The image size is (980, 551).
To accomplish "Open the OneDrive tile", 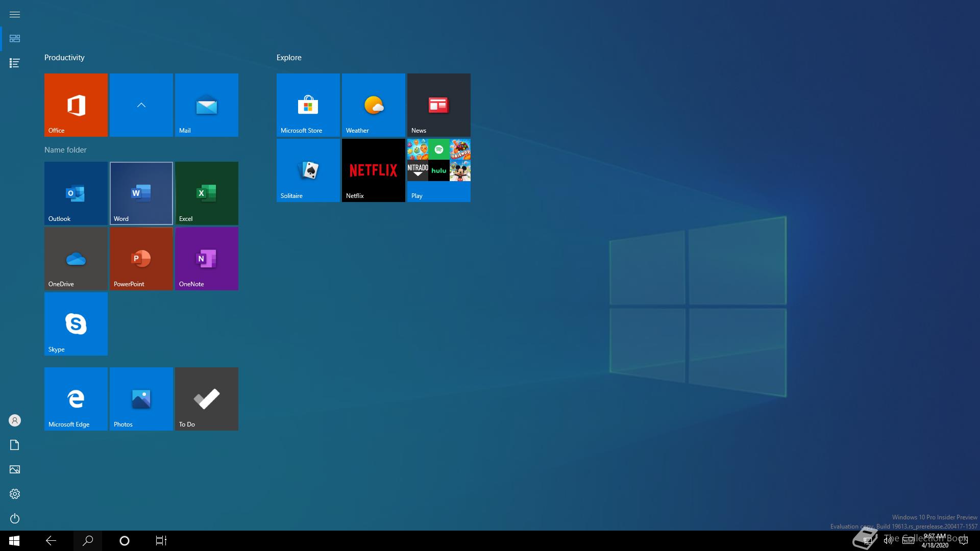I will [x=76, y=259].
